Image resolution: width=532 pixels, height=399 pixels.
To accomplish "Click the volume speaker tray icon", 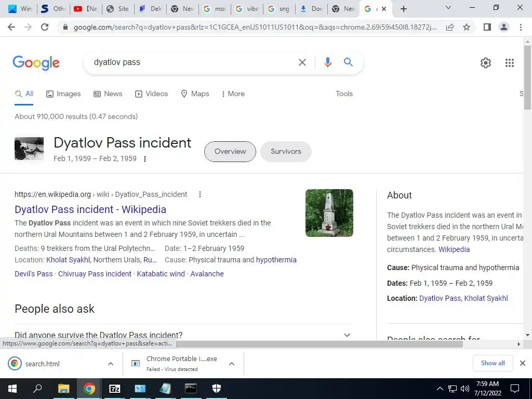I will click(x=465, y=389).
